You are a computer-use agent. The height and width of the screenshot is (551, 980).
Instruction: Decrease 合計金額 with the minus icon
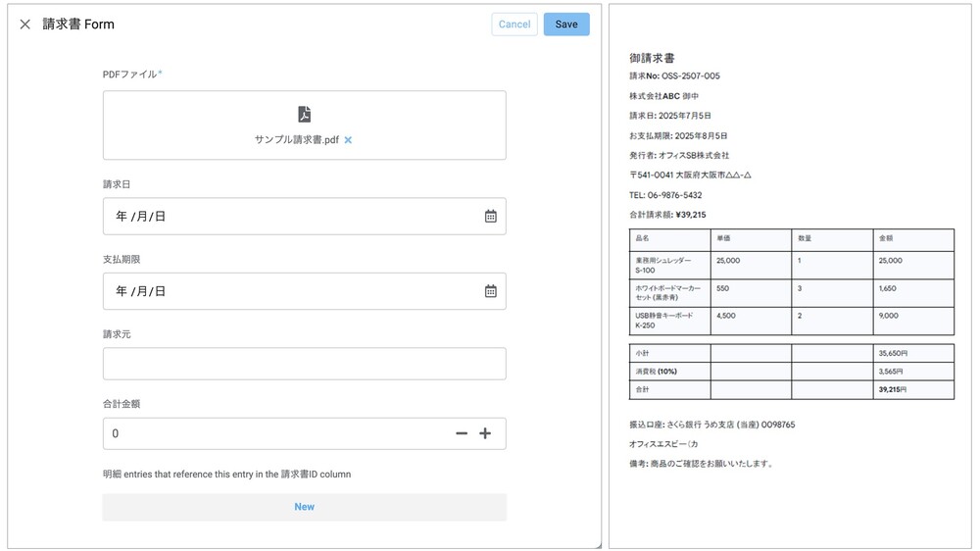[462, 433]
